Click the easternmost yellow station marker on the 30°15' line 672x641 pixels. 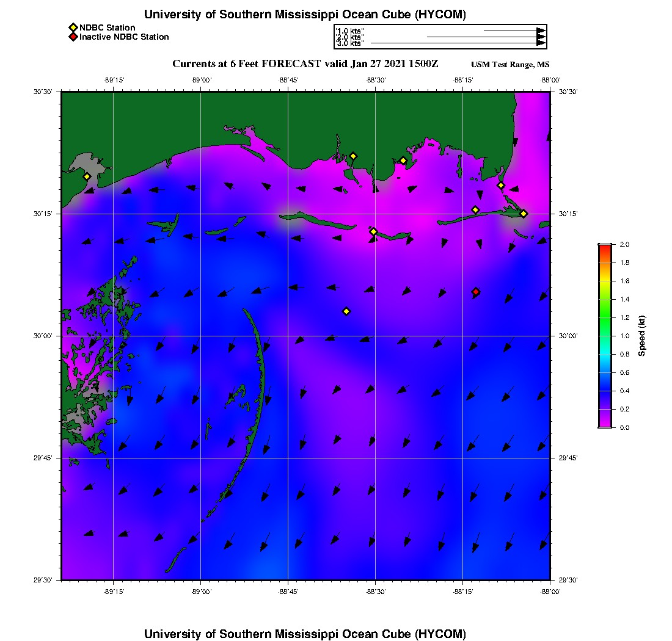pos(524,214)
